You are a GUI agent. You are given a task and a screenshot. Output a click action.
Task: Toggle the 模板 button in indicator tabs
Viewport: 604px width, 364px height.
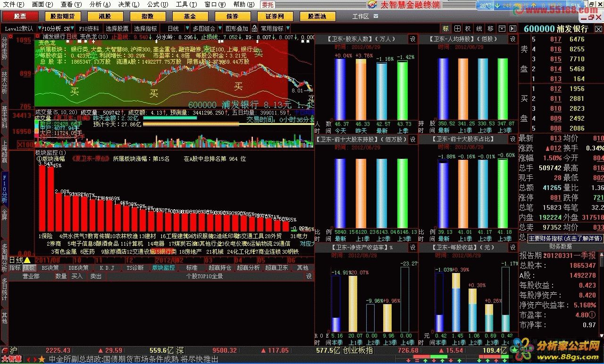point(29,268)
